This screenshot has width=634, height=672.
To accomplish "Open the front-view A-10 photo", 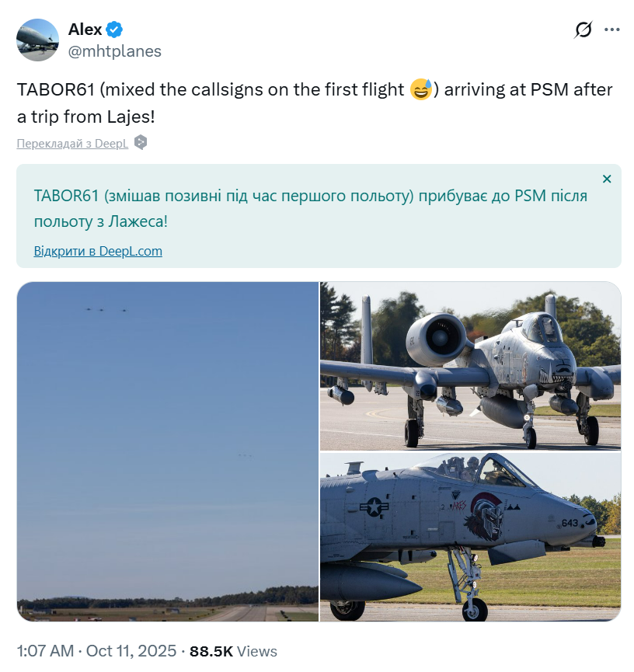I will (x=470, y=365).
